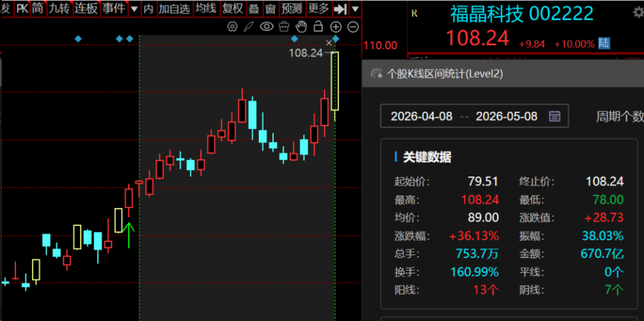Open the 复权 adjustment option
The width and height of the screenshot is (644, 321).
[x=233, y=8]
